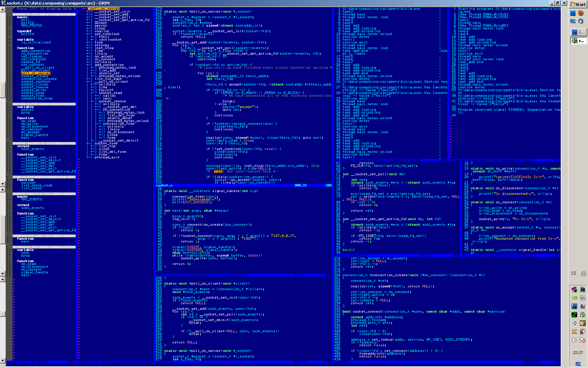Click the green digit '2' tray icon
Screen dimensions: 588x368
574,315
